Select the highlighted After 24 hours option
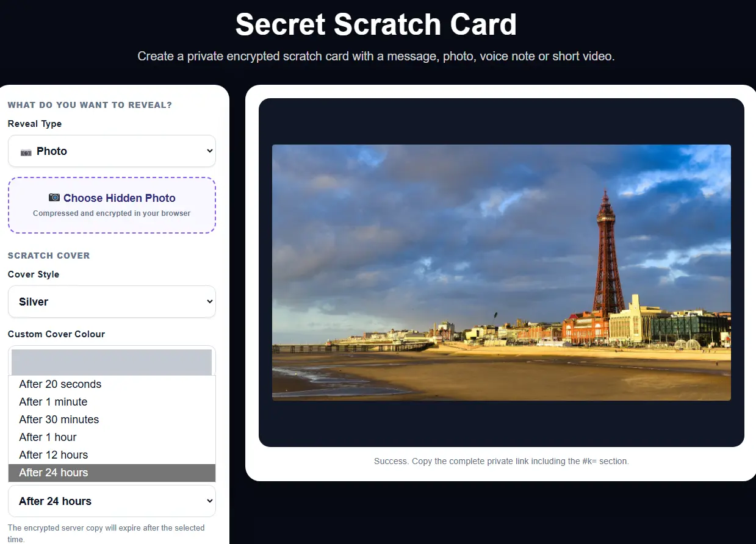Screen dimensions: 756x544 pyautogui.click(x=112, y=473)
